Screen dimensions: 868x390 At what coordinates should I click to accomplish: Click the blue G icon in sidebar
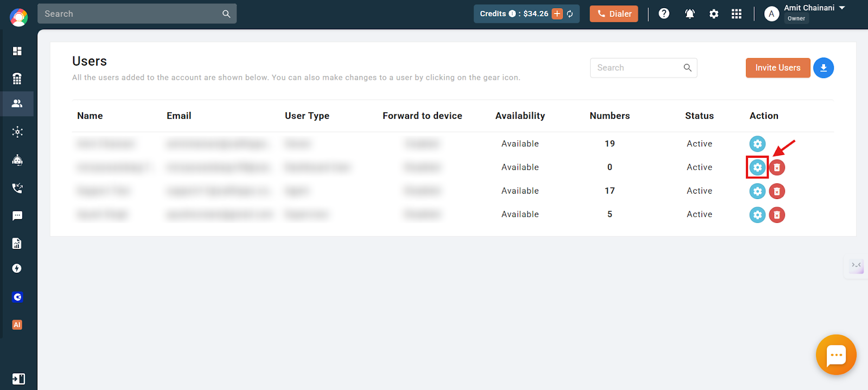(x=17, y=297)
